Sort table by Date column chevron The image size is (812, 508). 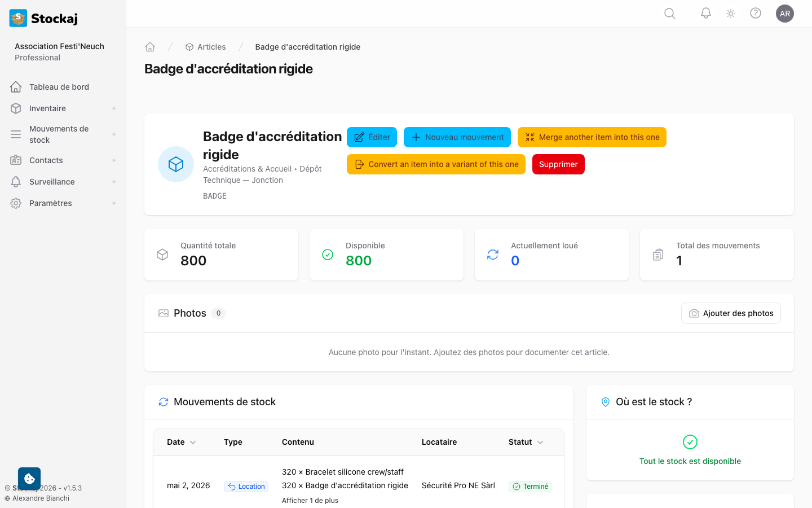click(193, 443)
